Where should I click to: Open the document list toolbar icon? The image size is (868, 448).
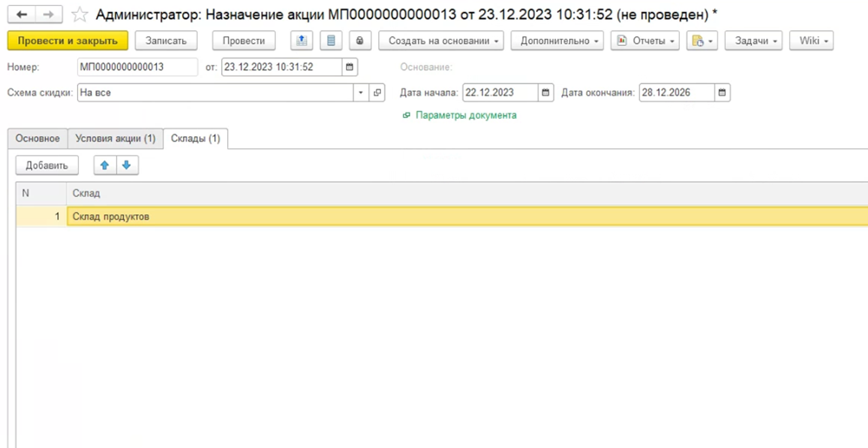tap(330, 41)
